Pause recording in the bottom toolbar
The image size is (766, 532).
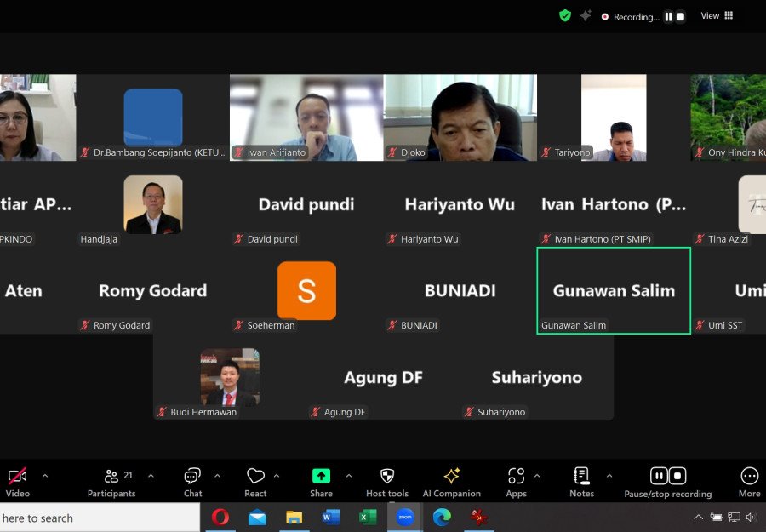pos(659,476)
